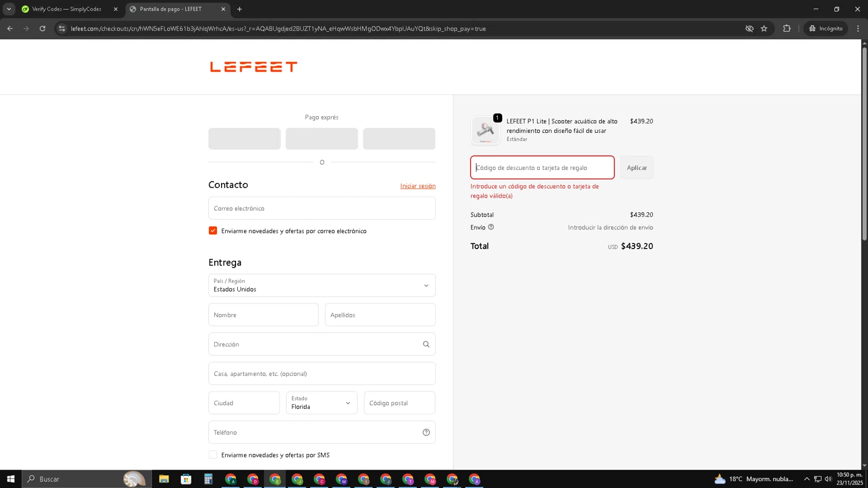Click the third express payment button
This screenshot has width=868, height=488.
tap(399, 139)
